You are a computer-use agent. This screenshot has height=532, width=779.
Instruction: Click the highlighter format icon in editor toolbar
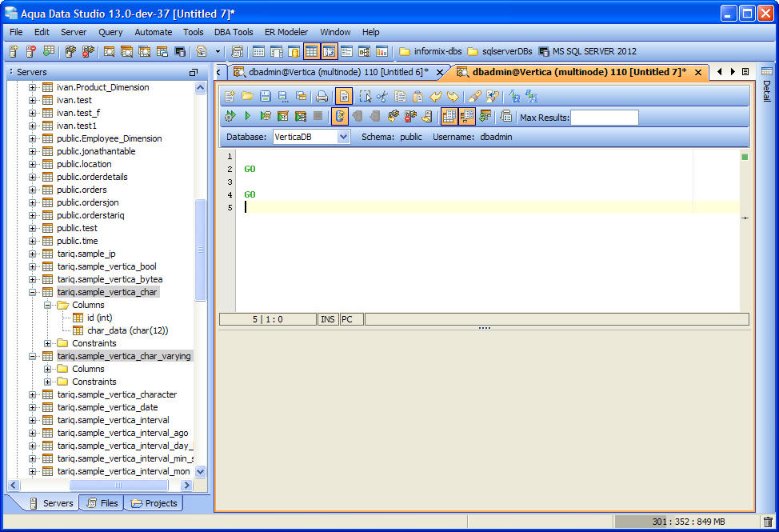click(474, 96)
